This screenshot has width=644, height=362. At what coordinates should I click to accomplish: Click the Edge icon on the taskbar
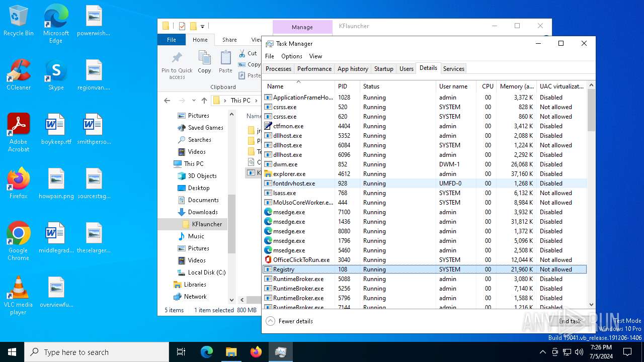207,352
